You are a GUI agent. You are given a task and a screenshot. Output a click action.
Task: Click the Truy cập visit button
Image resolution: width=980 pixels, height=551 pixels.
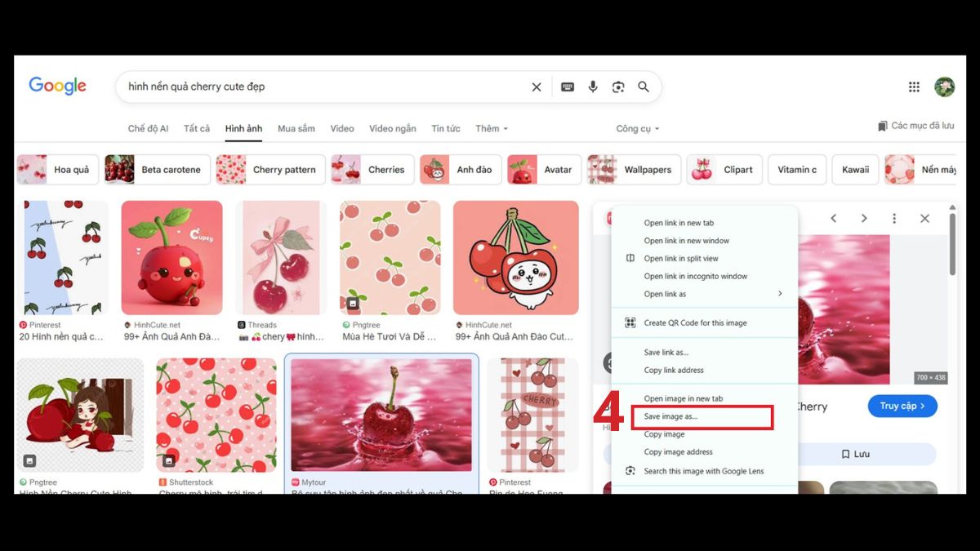tap(902, 406)
